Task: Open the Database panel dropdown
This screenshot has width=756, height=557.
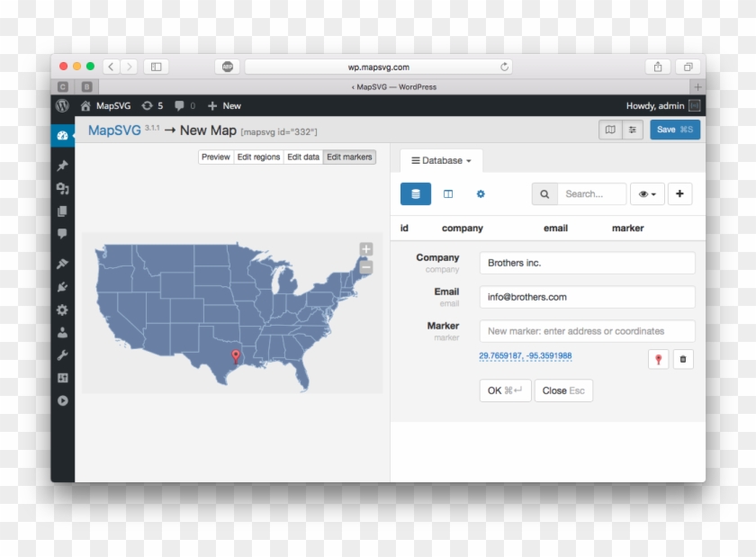Action: pyautogui.click(x=440, y=160)
